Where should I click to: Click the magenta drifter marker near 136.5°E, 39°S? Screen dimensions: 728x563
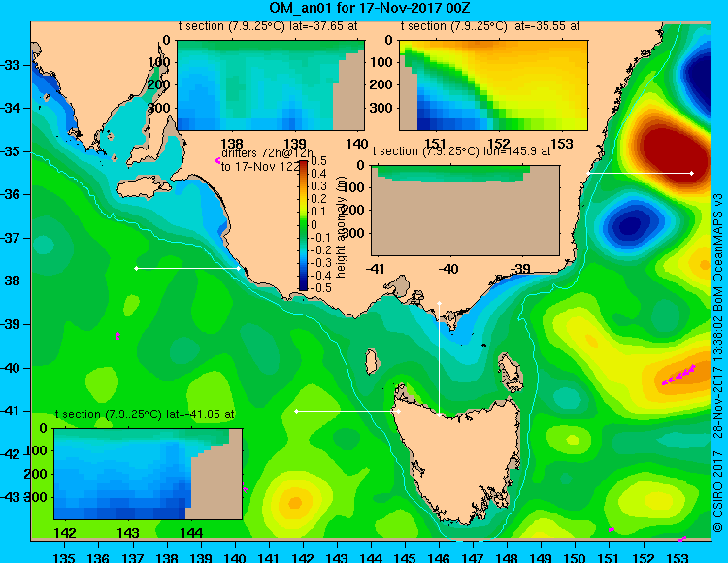117,336
